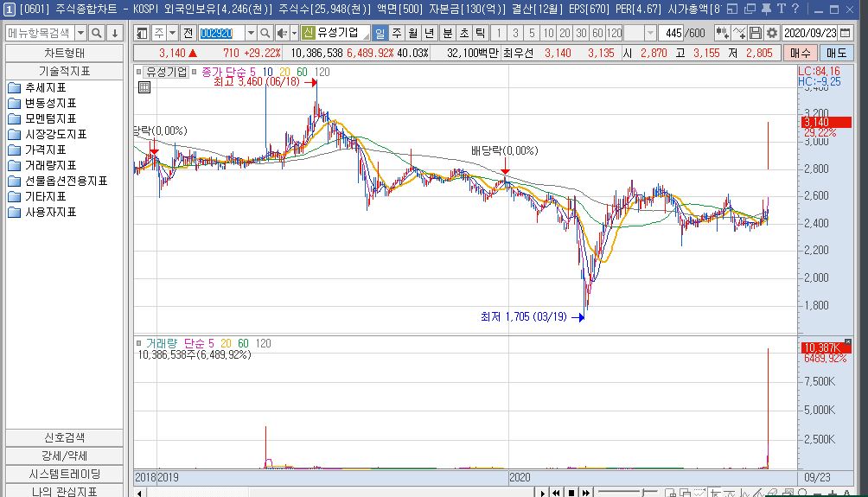Image resolution: width=868 pixels, height=497 pixels.
Task: Open the calendar date picker icon
Action: [x=846, y=33]
